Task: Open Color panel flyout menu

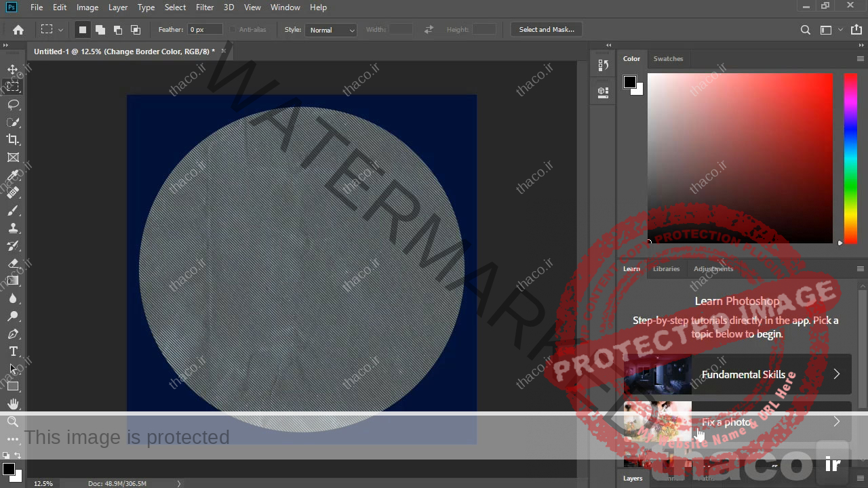Action: pyautogui.click(x=860, y=59)
